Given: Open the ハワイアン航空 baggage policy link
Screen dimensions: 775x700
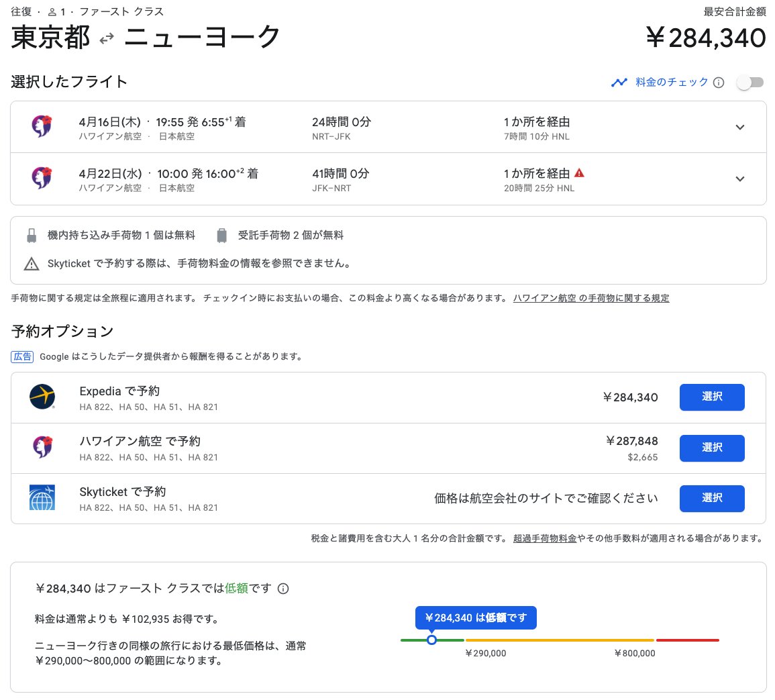Looking at the screenshot, I should [x=591, y=298].
